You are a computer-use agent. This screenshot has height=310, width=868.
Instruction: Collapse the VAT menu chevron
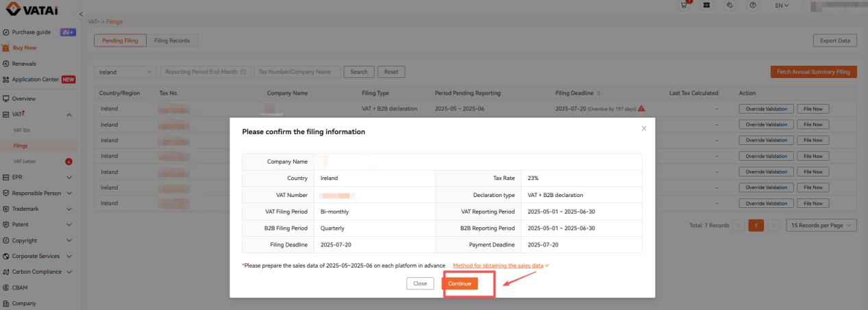(x=69, y=114)
